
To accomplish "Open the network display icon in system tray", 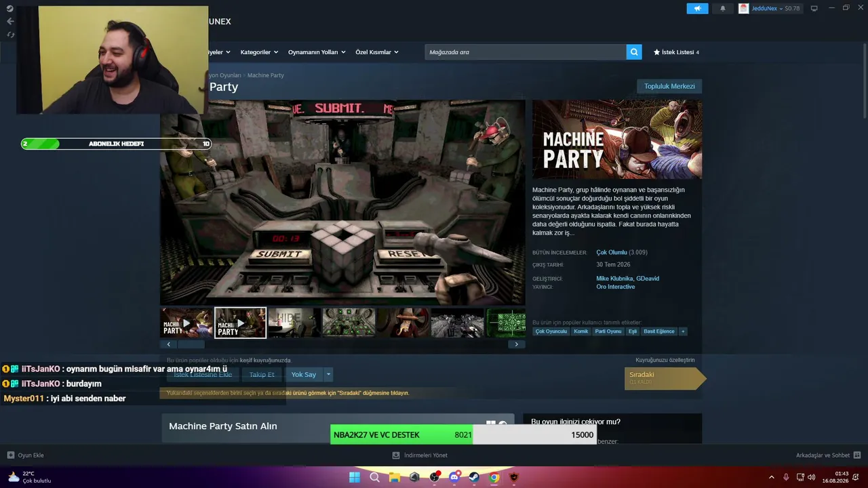I will (800, 477).
